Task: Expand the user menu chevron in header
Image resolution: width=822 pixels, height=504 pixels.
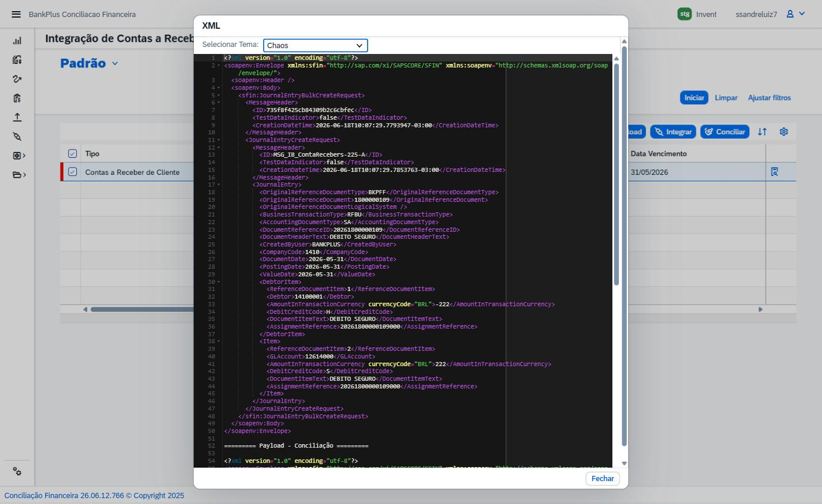Action: tap(802, 14)
